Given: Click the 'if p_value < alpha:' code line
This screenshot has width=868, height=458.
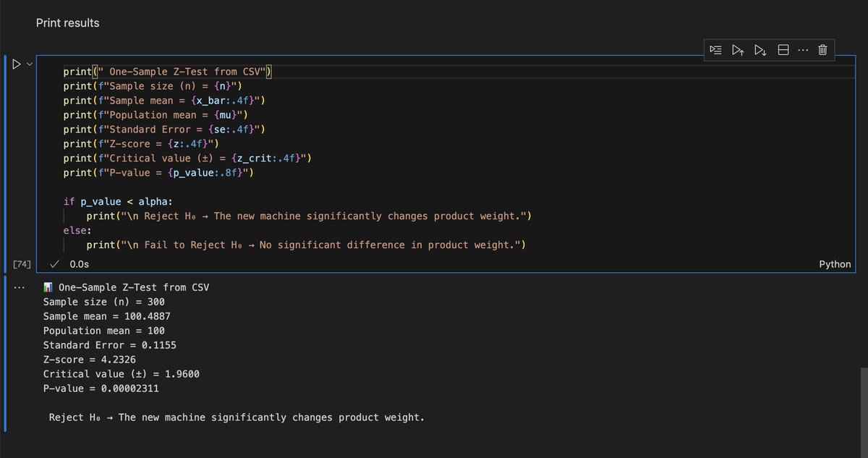Looking at the screenshot, I should [118, 201].
